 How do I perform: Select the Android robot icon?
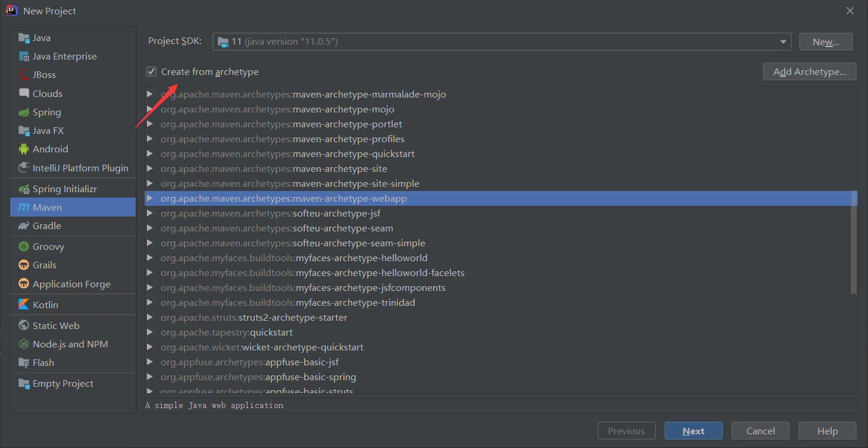coord(24,149)
